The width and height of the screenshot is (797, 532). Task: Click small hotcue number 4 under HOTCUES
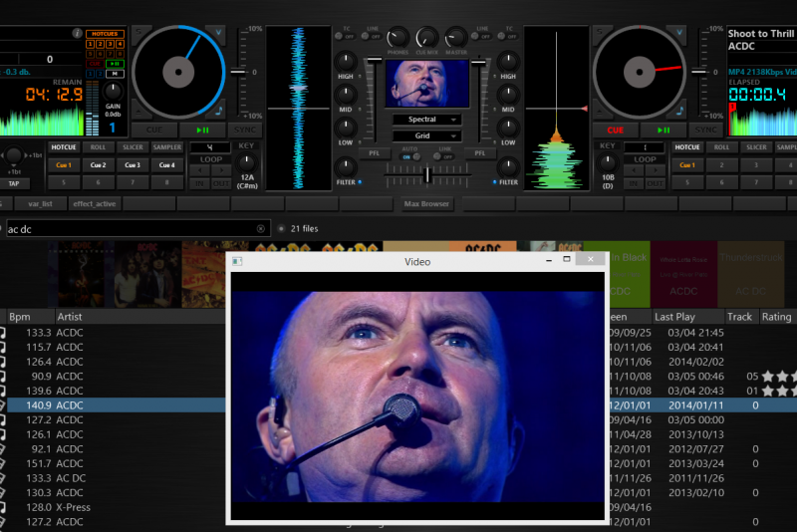click(120, 44)
